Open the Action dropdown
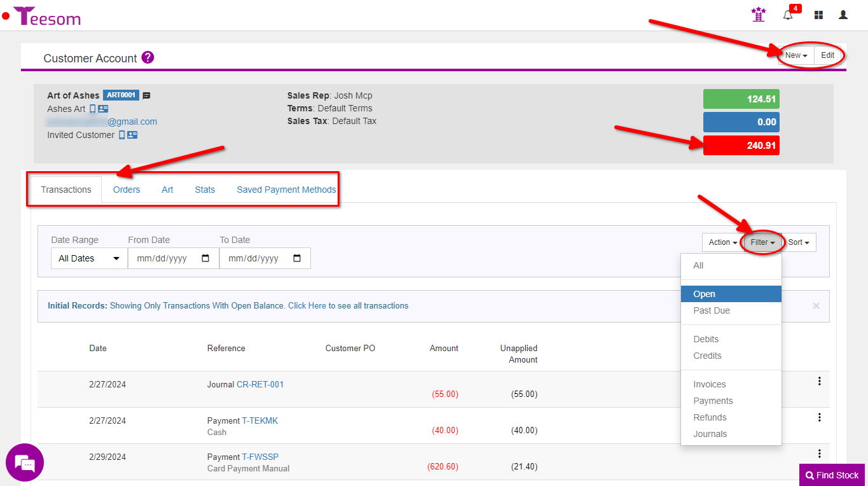 click(x=722, y=242)
